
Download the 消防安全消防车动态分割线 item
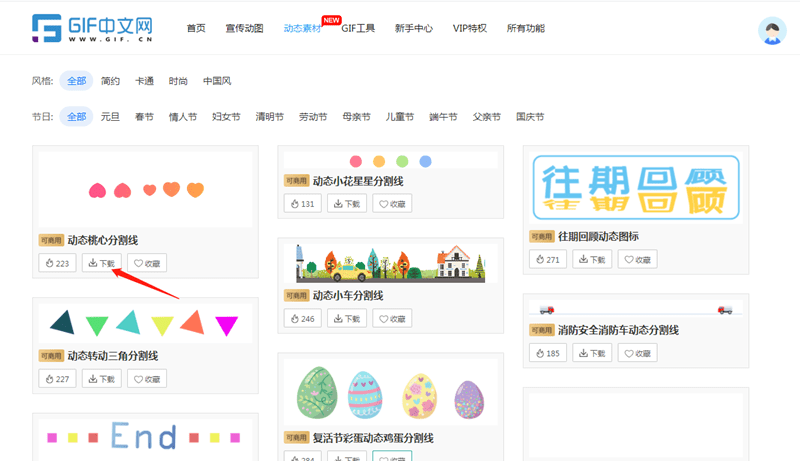coord(592,353)
